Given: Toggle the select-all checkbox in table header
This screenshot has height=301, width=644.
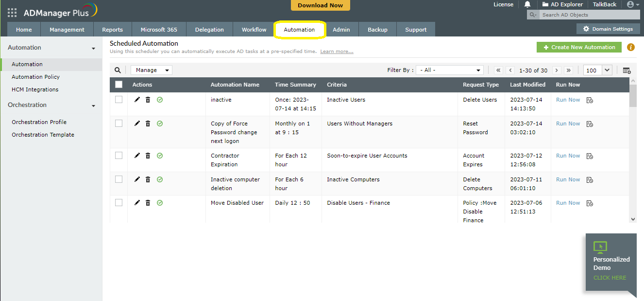Looking at the screenshot, I should (119, 85).
